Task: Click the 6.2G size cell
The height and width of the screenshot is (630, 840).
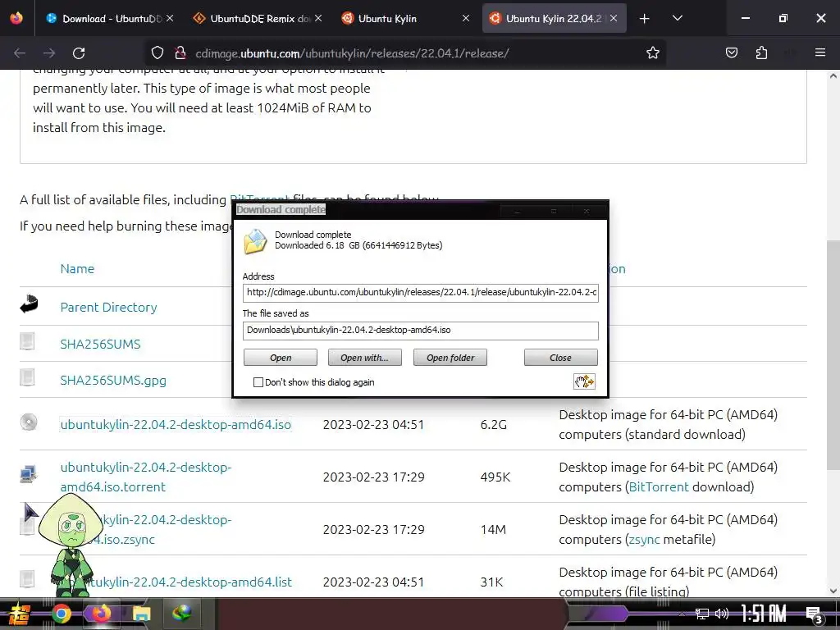Action: click(x=493, y=425)
